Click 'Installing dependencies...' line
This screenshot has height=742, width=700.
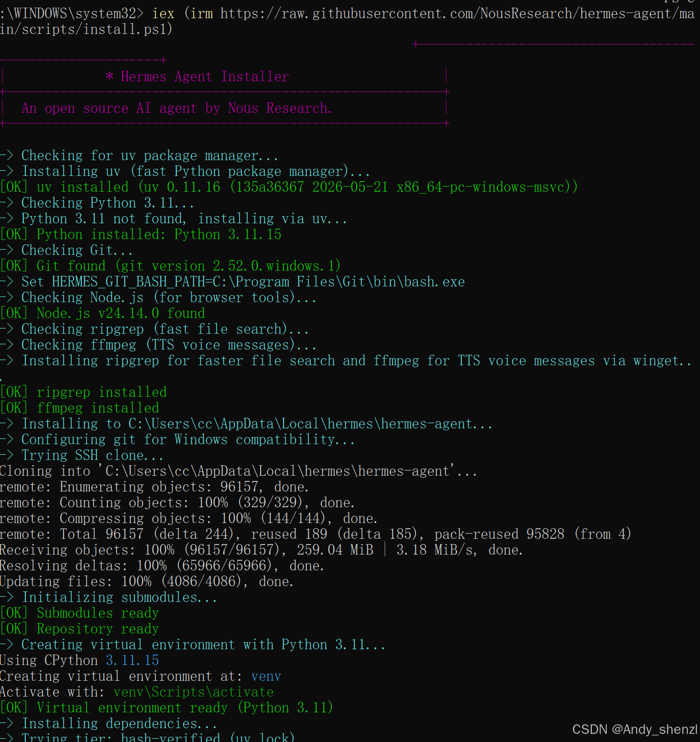tap(109, 723)
